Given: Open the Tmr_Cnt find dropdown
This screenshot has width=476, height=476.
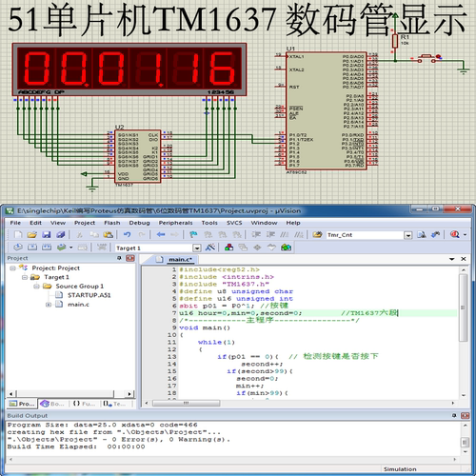Looking at the screenshot, I should tap(408, 235).
